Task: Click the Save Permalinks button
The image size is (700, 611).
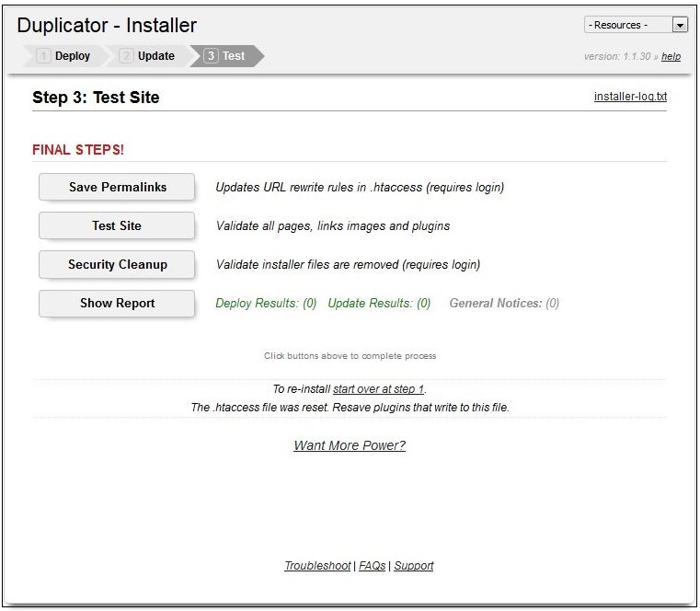Action: tap(117, 187)
